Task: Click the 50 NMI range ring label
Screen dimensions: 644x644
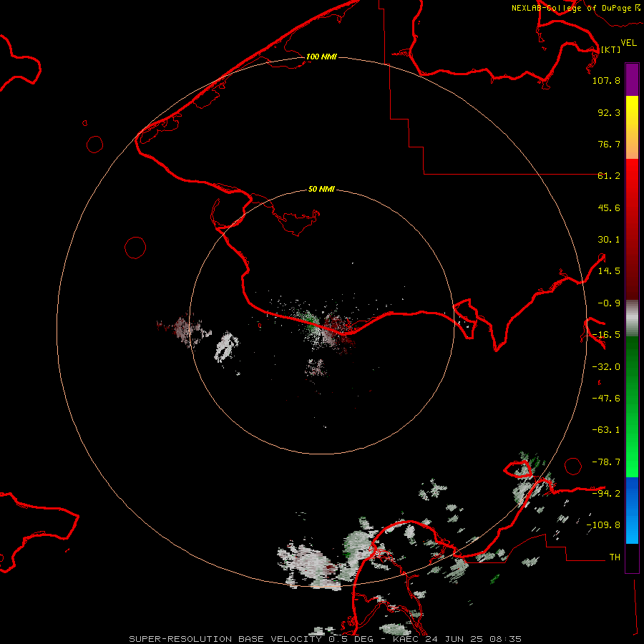Action: tap(321, 189)
